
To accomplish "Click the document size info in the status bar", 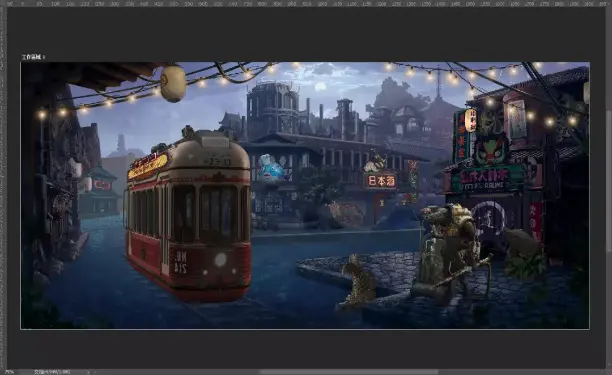I will pyautogui.click(x=52, y=372).
